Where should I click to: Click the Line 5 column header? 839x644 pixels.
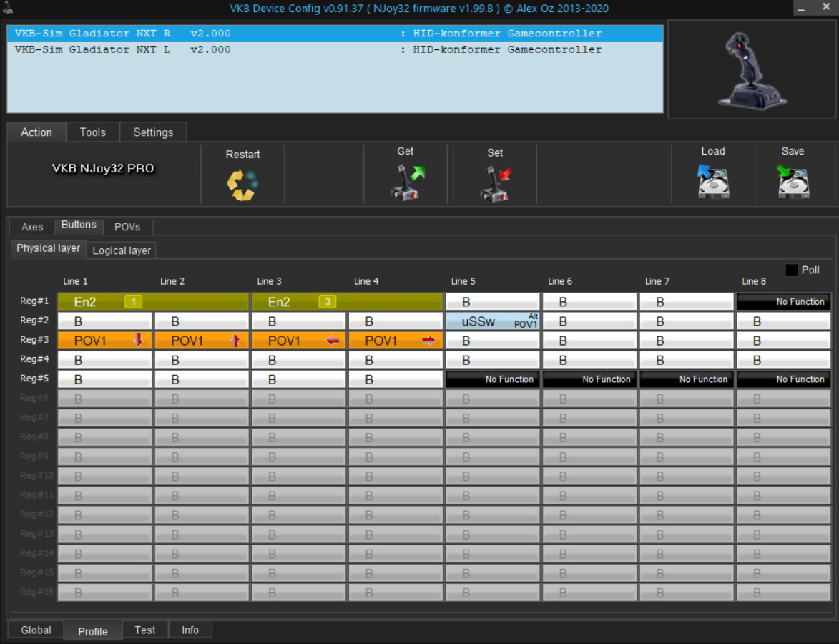463,281
